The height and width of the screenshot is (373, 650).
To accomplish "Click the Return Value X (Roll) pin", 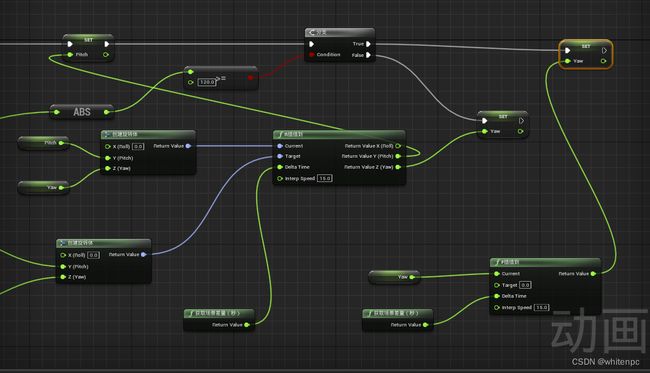I will (398, 146).
